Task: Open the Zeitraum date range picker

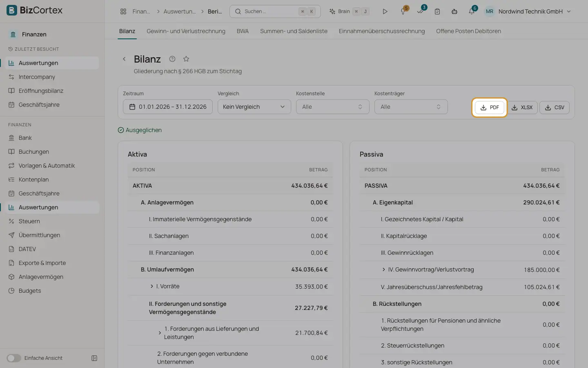Action: (x=168, y=107)
